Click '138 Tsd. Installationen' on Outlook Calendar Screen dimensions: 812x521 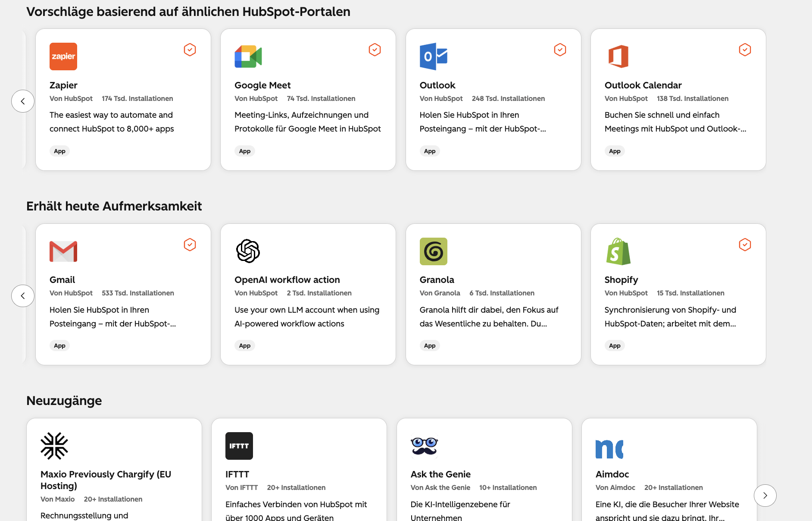(x=693, y=99)
